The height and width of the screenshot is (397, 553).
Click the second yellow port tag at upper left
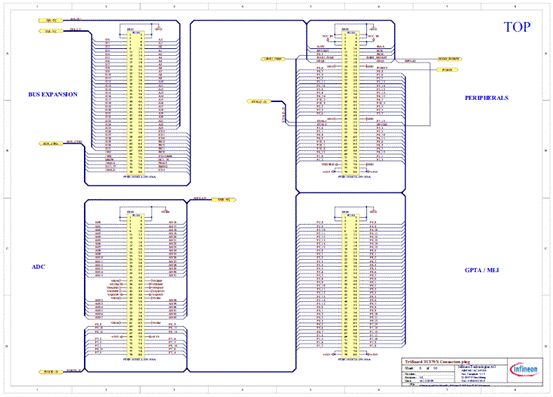[51, 31]
